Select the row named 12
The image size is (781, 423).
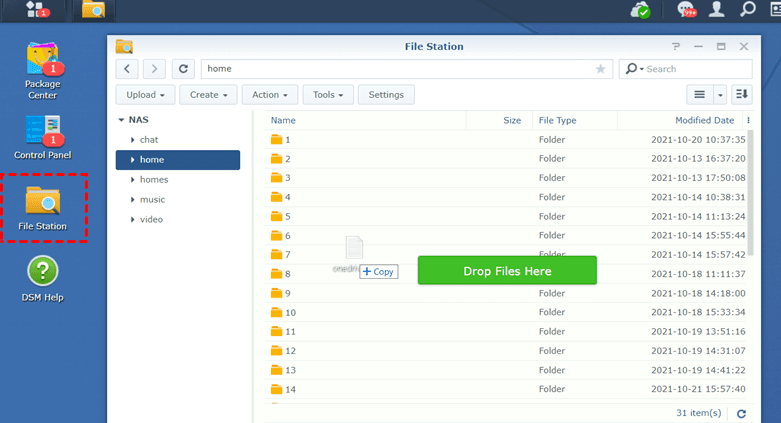(507, 351)
